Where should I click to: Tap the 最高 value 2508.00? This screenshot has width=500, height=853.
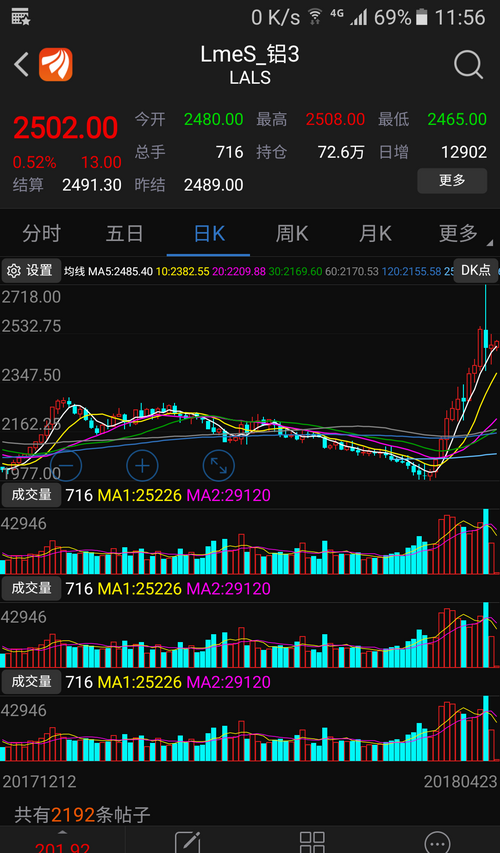[335, 119]
